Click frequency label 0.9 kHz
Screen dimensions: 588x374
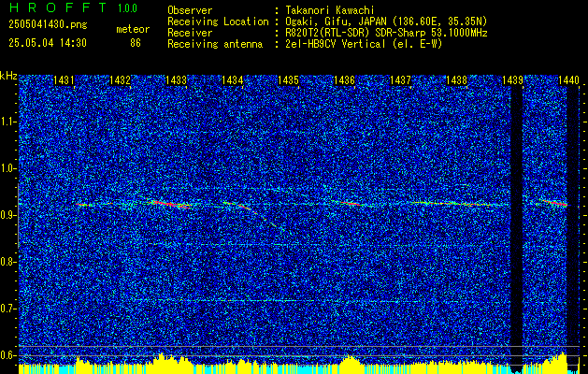(x=7, y=215)
